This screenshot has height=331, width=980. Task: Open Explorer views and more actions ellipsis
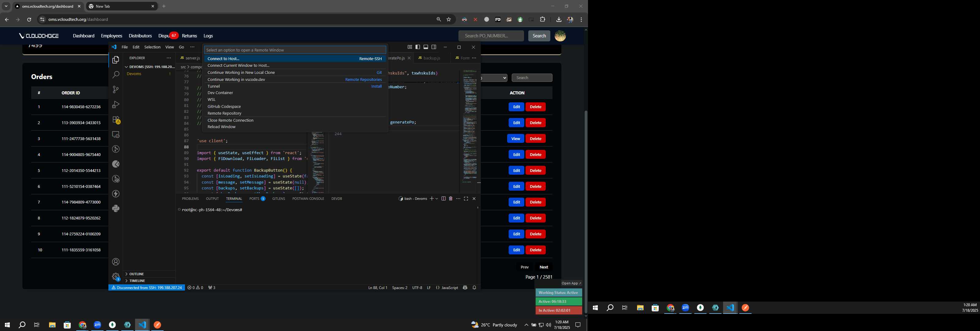(x=168, y=58)
